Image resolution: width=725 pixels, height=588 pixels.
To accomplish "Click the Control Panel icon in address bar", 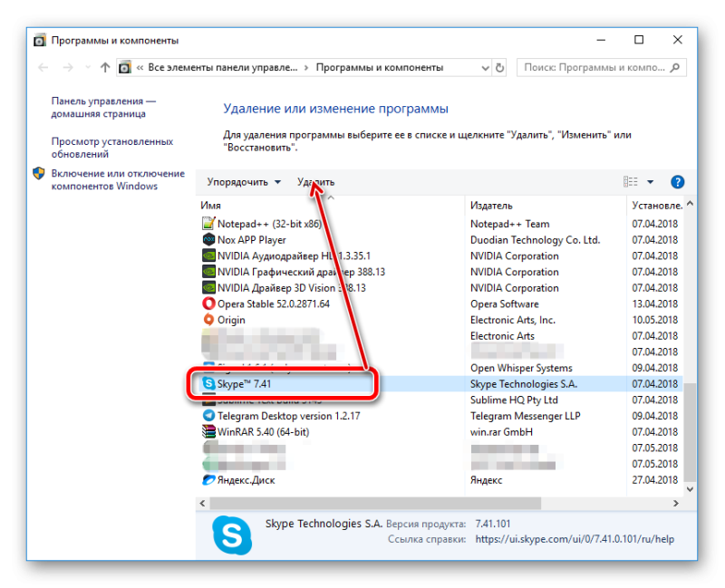I will [125, 67].
